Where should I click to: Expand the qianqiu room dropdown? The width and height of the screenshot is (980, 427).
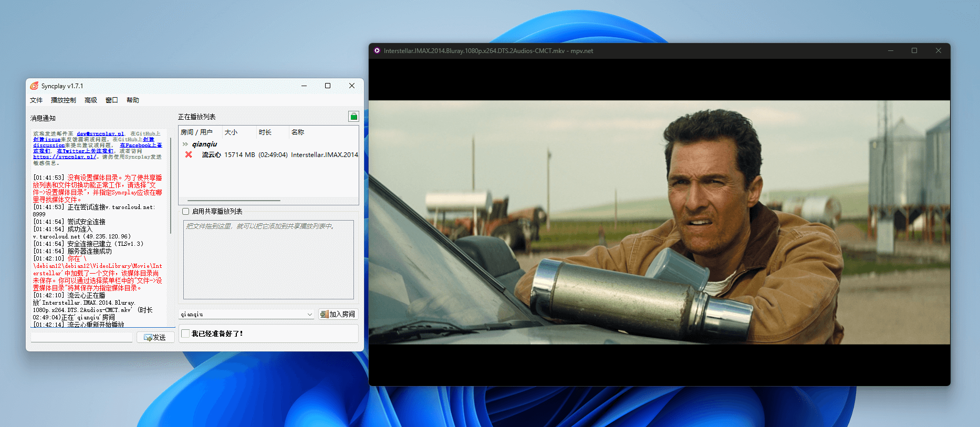(x=310, y=314)
